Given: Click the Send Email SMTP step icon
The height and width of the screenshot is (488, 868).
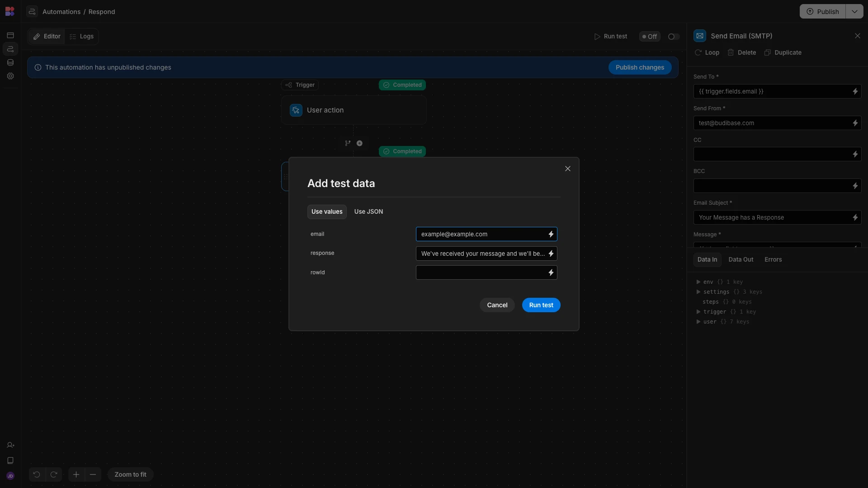Looking at the screenshot, I should (700, 36).
